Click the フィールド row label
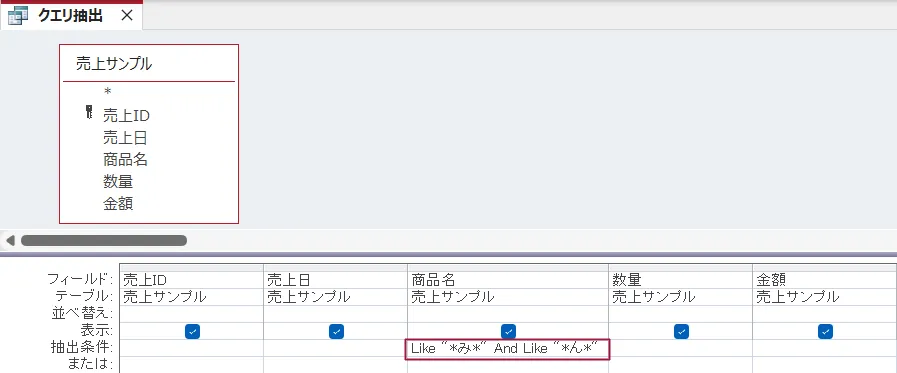Image resolution: width=897 pixels, height=373 pixels. (x=80, y=280)
